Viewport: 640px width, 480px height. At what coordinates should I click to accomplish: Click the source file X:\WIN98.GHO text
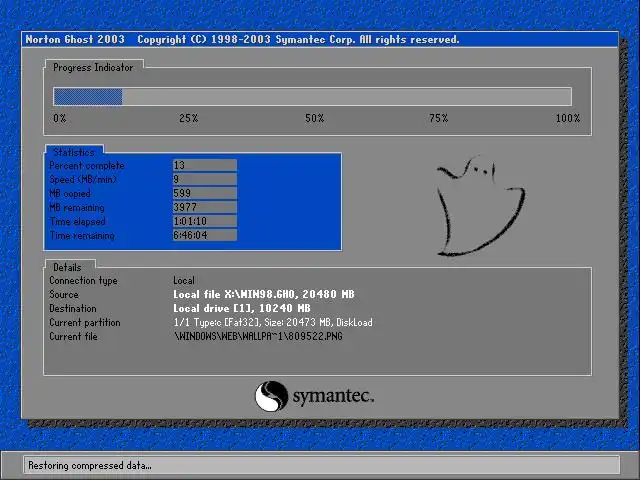(264, 294)
